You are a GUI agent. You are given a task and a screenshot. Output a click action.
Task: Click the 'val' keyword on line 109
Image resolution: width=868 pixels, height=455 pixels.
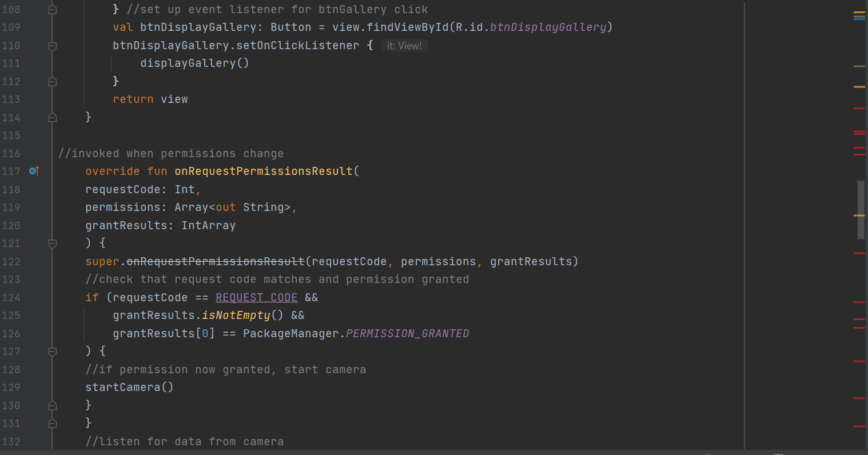pyautogui.click(x=123, y=27)
